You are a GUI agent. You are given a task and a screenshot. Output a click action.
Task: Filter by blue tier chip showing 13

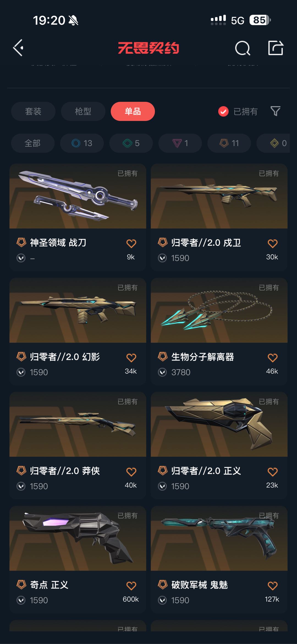coord(82,143)
